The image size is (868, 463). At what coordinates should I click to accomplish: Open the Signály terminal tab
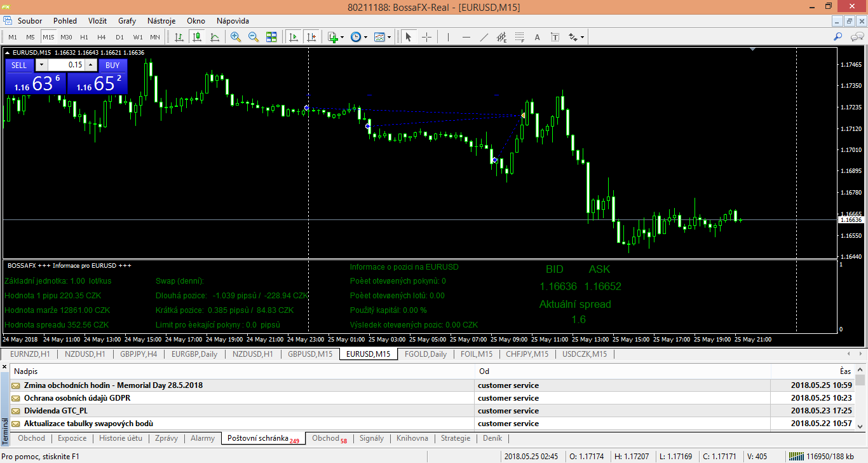click(372, 438)
